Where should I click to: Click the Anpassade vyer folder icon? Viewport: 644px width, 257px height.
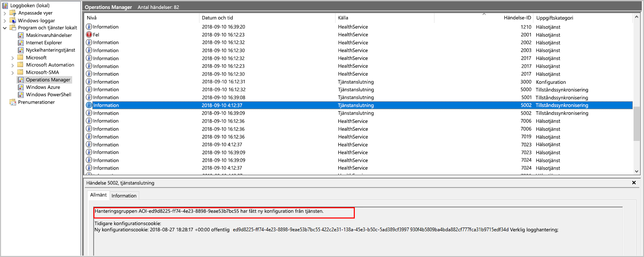pos(13,13)
